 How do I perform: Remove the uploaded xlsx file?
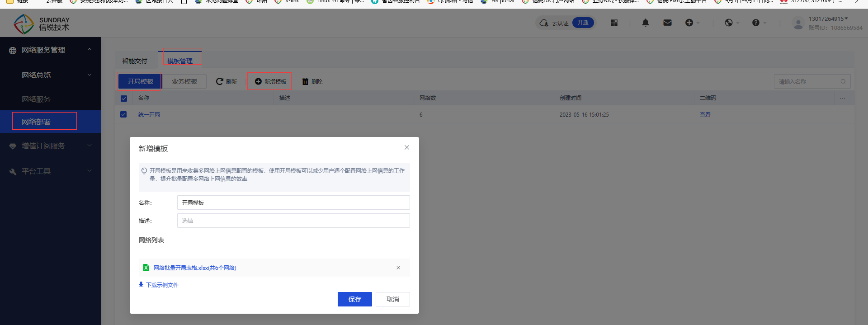tap(398, 268)
